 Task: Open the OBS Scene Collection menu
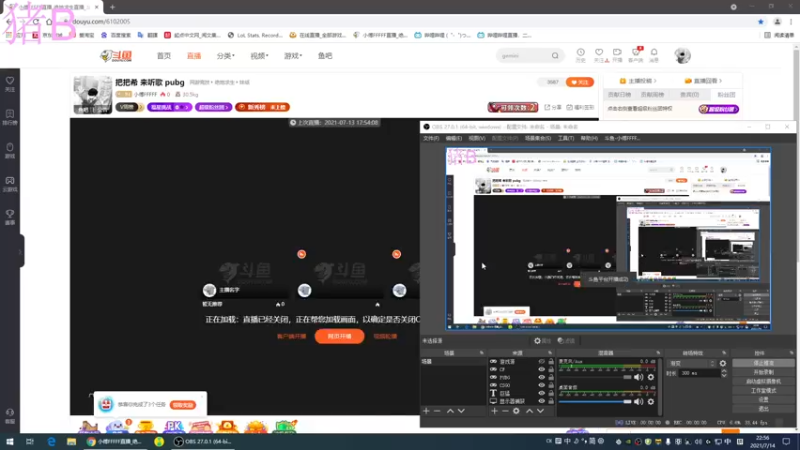[538, 138]
